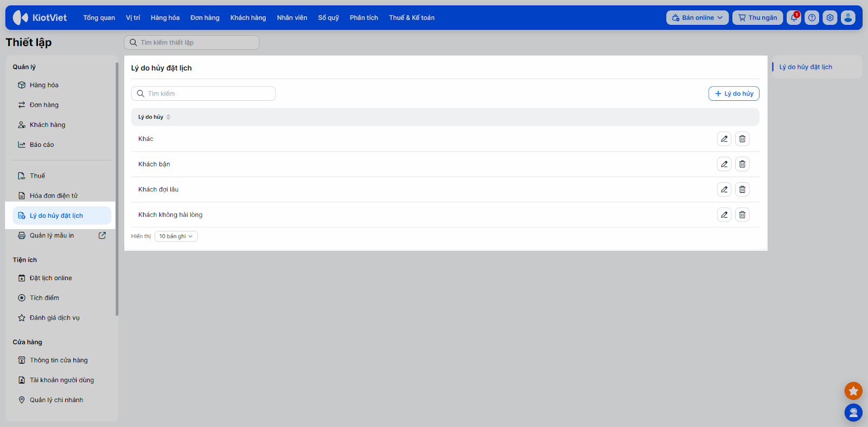Open the notifications bell icon
The width and height of the screenshot is (868, 427).
pos(794,18)
